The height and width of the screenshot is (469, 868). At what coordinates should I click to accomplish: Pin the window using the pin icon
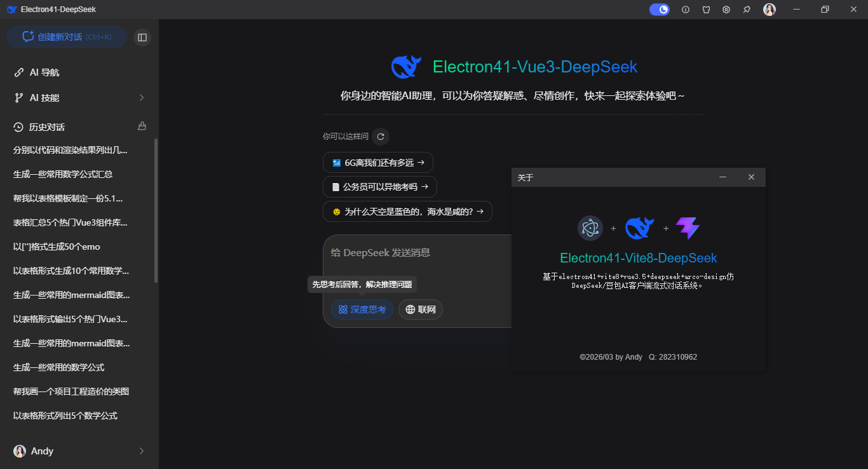pos(747,10)
